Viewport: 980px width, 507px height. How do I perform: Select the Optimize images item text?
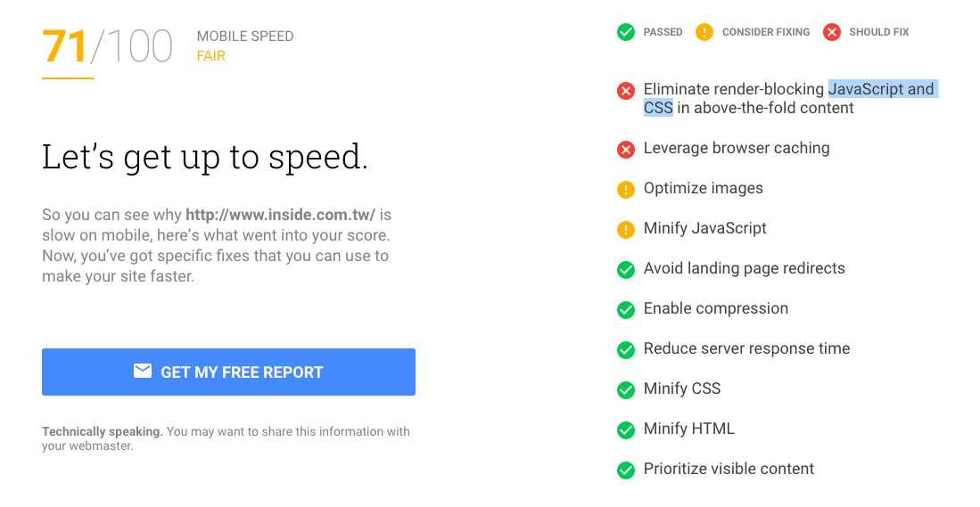point(704,189)
